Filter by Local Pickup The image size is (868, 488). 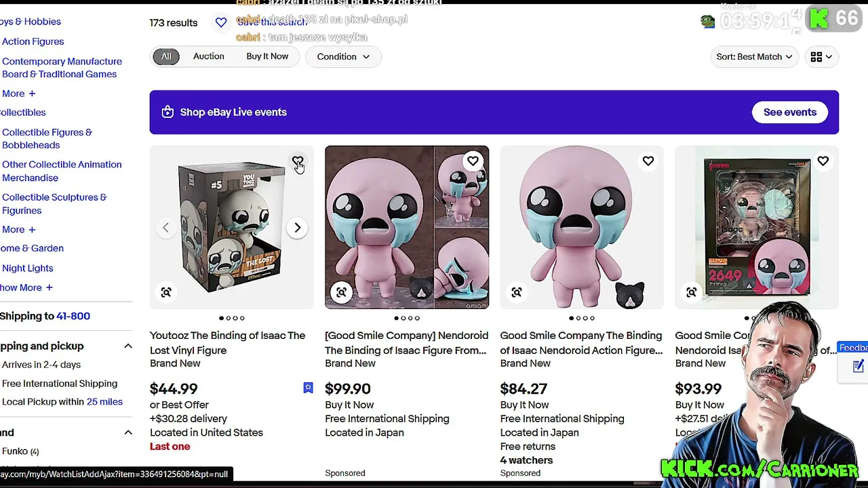[43, 402]
